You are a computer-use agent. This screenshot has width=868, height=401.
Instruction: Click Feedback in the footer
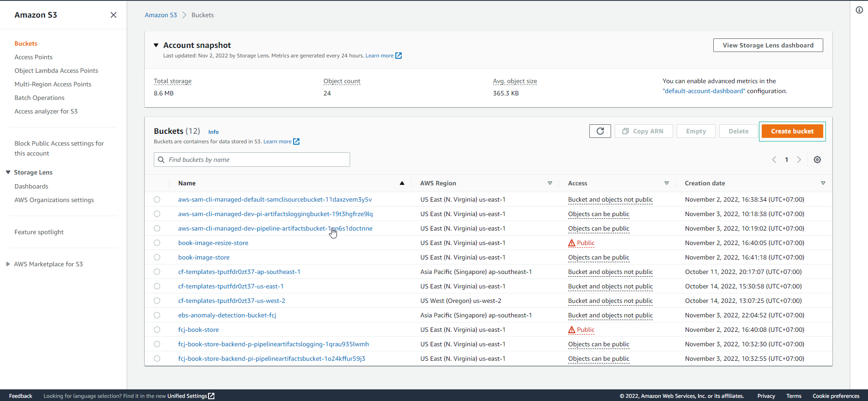point(21,396)
